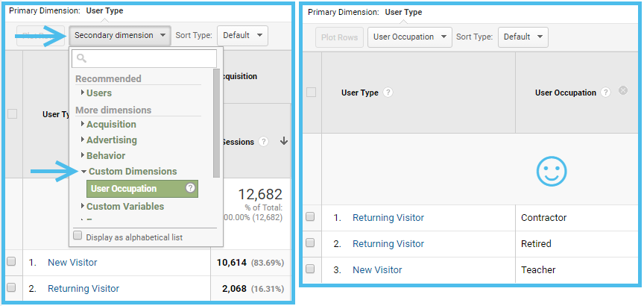Select the Contractor row checkbox

310,218
